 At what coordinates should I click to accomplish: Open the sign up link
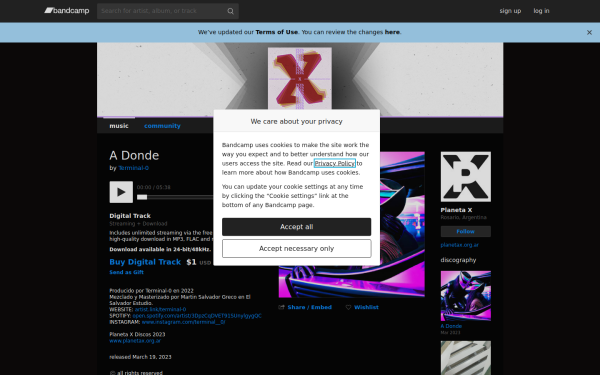510,11
